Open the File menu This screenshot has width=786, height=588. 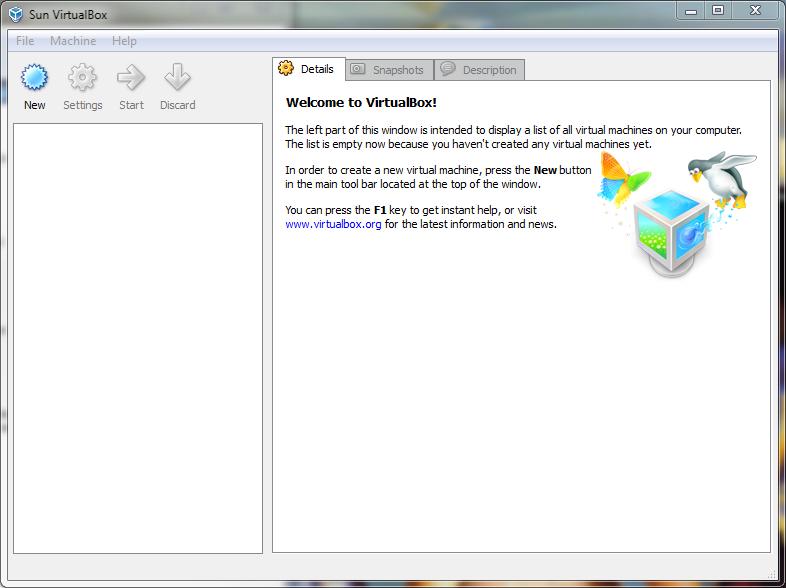25,41
